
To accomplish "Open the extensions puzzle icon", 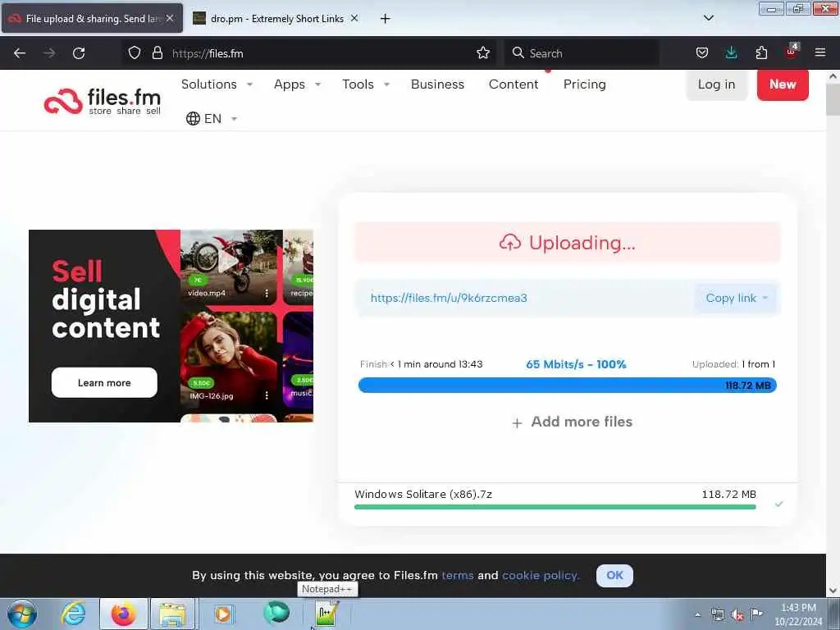I will [761, 53].
